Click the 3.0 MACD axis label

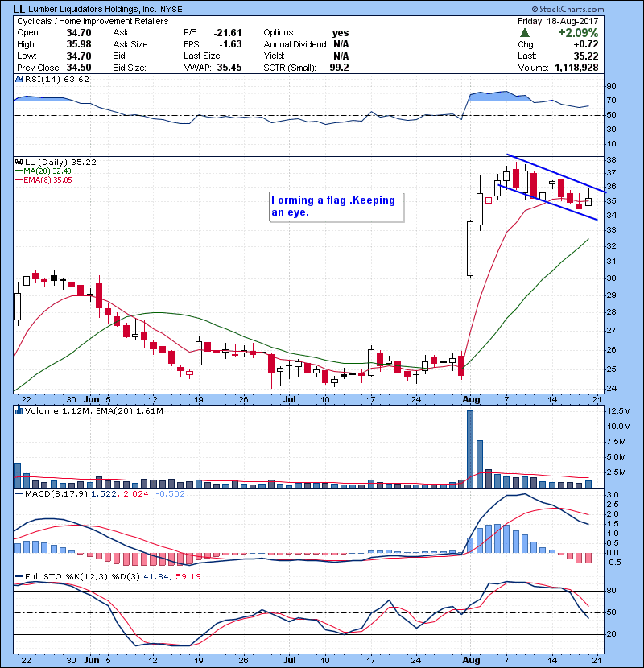tap(613, 495)
